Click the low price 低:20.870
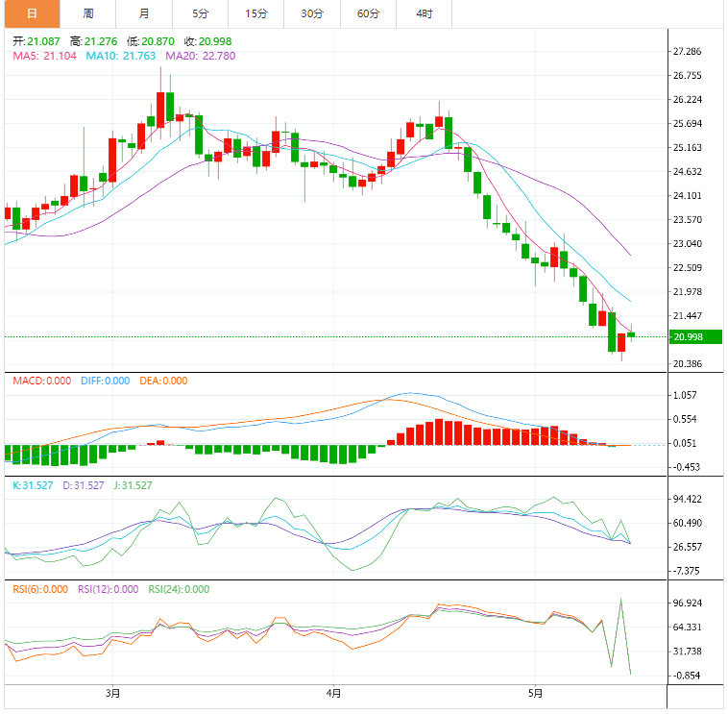The image size is (728, 714). pos(151,41)
